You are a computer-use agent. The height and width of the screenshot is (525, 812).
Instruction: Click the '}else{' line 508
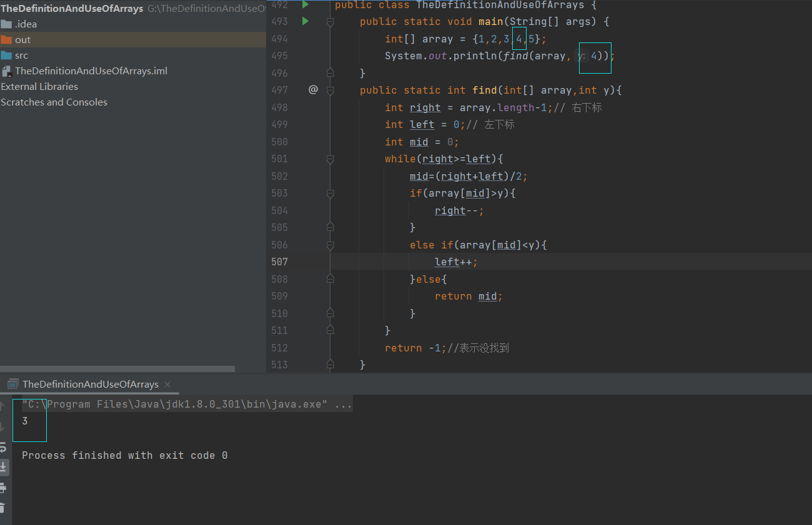[x=428, y=279]
